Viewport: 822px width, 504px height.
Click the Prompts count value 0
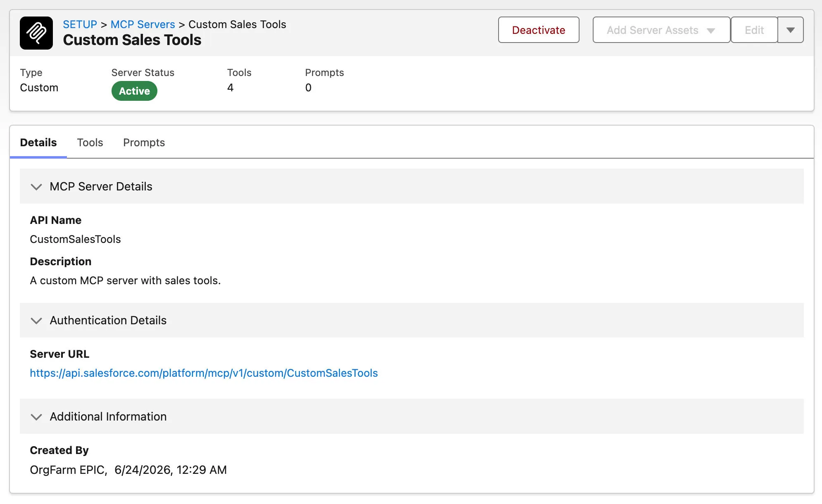[x=308, y=88]
